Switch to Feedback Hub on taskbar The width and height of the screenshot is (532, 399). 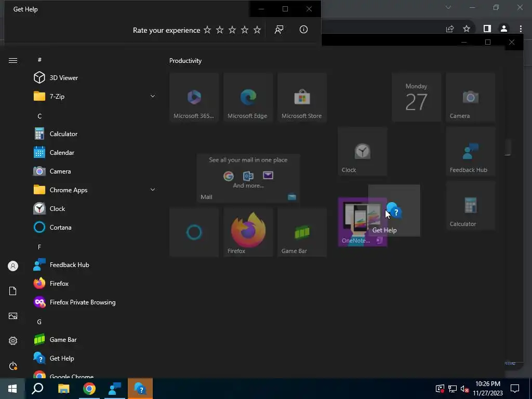[115, 389]
